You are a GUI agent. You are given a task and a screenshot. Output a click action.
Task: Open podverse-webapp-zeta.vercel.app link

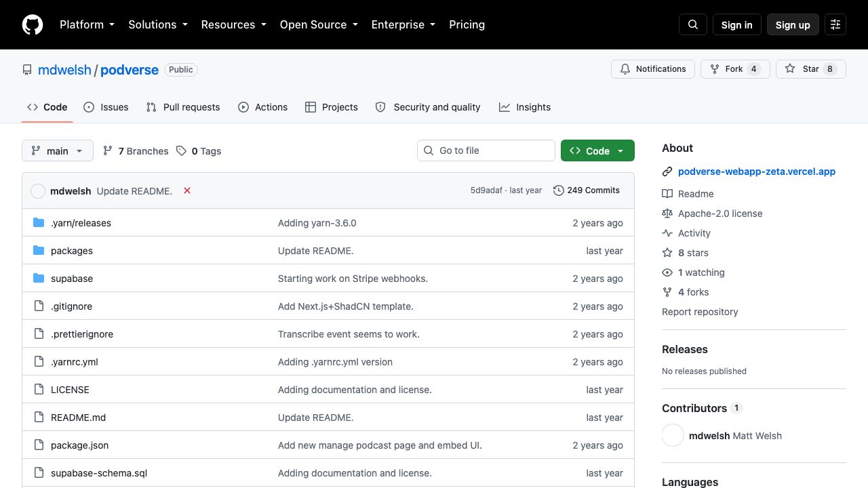[x=757, y=171]
